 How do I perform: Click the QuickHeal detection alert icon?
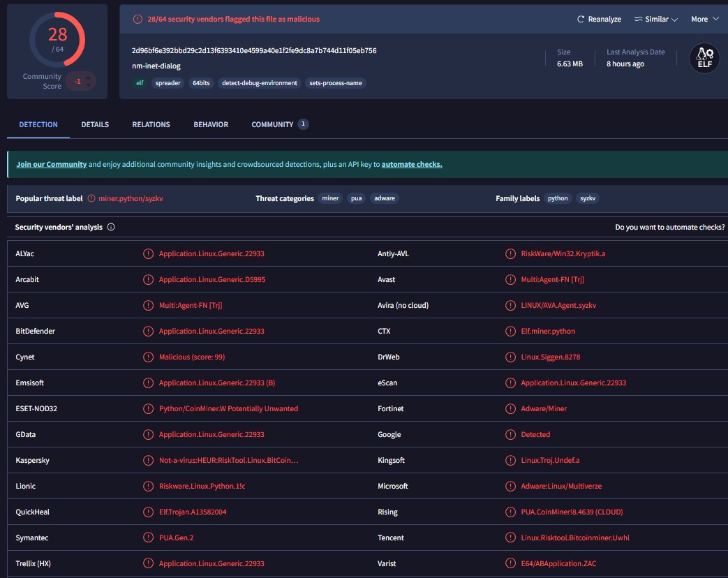pyautogui.click(x=148, y=512)
